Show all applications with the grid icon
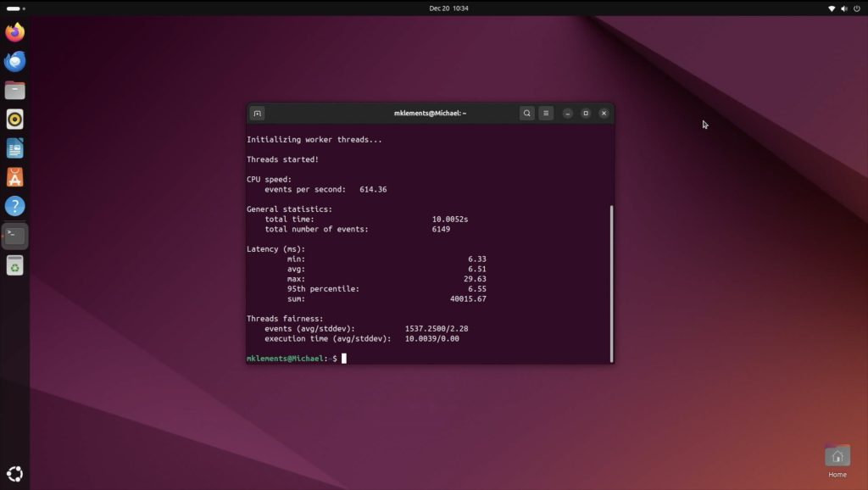 (14, 472)
